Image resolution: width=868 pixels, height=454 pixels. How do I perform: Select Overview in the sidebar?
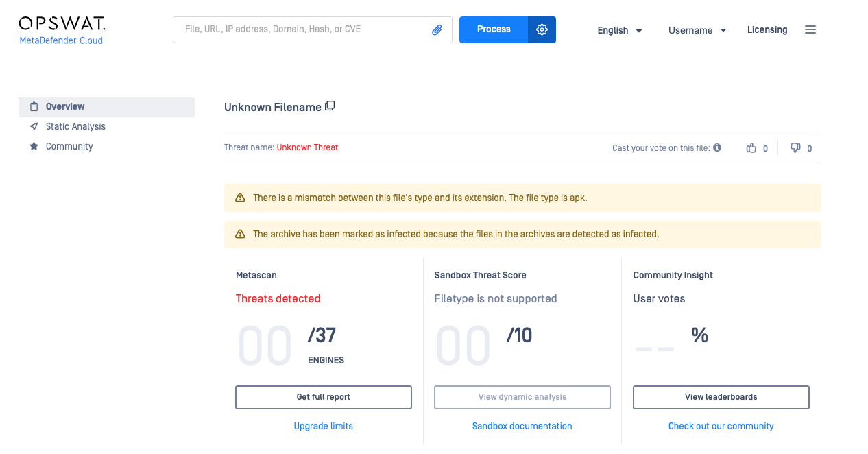[107, 107]
